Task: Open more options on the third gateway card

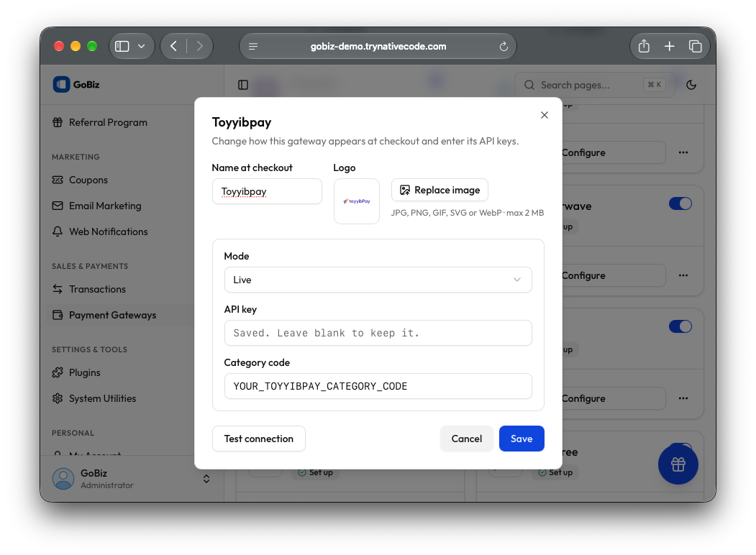Action: coord(683,398)
